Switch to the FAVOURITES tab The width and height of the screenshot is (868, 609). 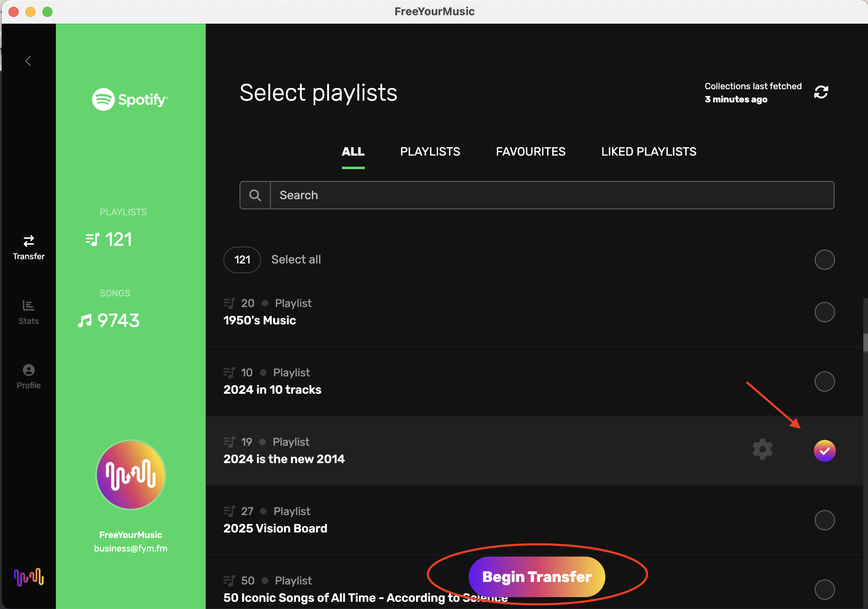tap(530, 152)
